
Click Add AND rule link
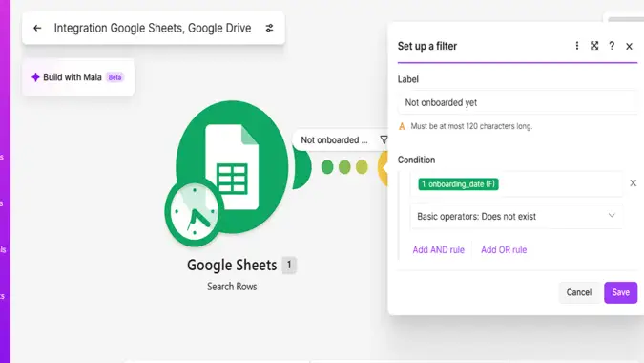tap(438, 250)
